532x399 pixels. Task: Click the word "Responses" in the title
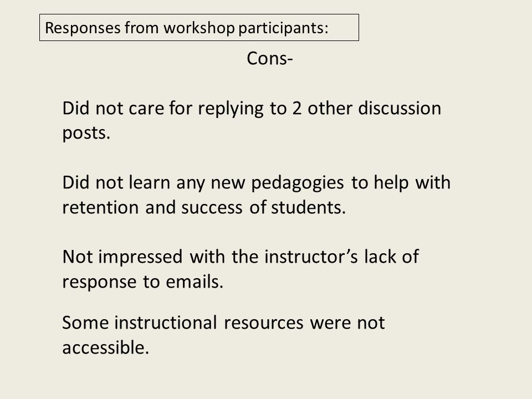pyautogui.click(x=83, y=28)
